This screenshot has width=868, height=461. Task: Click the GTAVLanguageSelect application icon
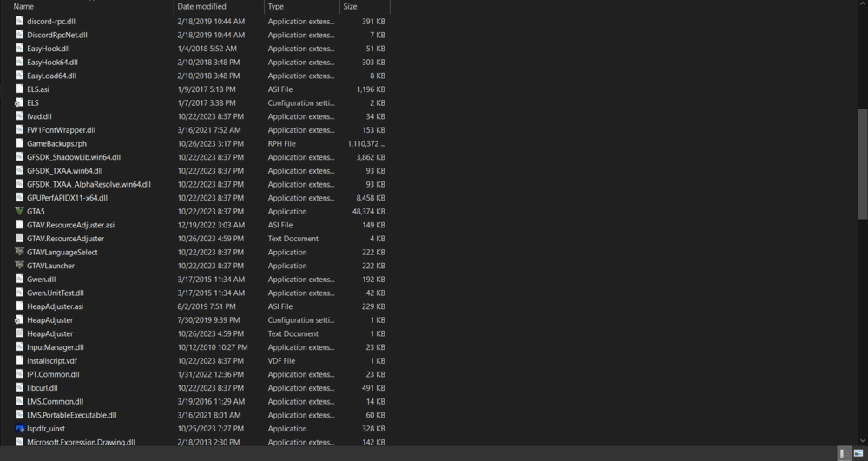coord(19,252)
